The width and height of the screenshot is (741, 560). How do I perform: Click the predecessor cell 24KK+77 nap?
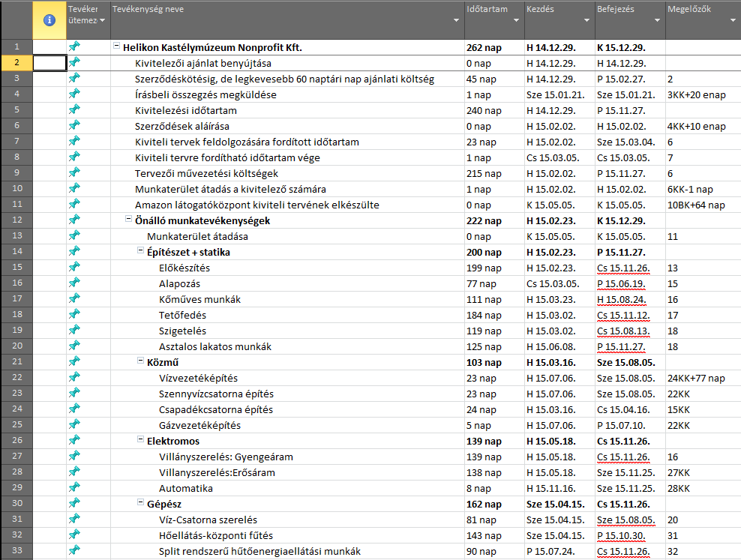pos(702,379)
